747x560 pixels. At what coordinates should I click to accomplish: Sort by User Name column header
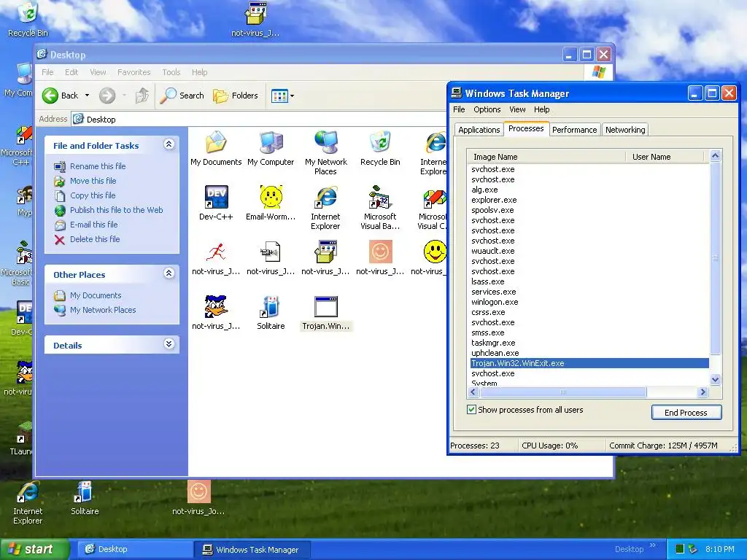coord(665,157)
